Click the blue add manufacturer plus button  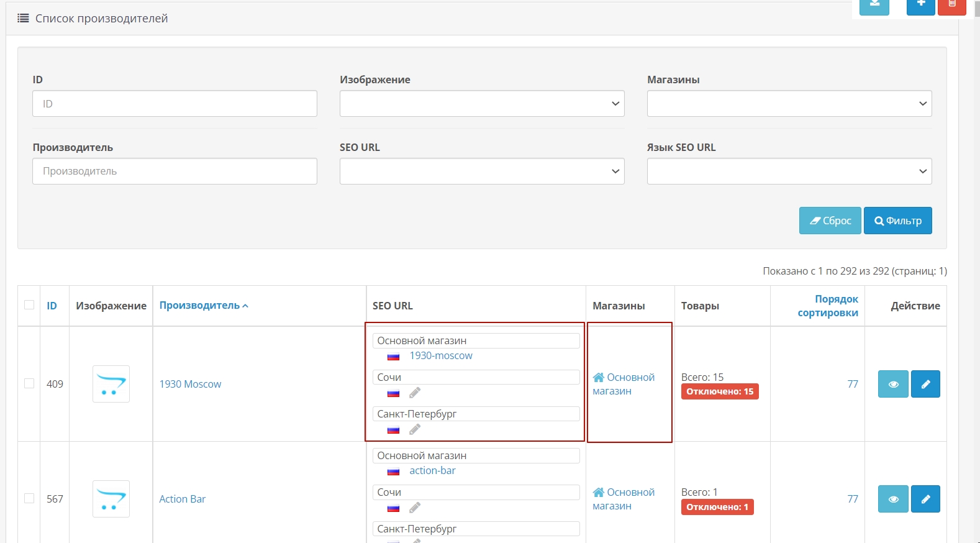click(920, 6)
